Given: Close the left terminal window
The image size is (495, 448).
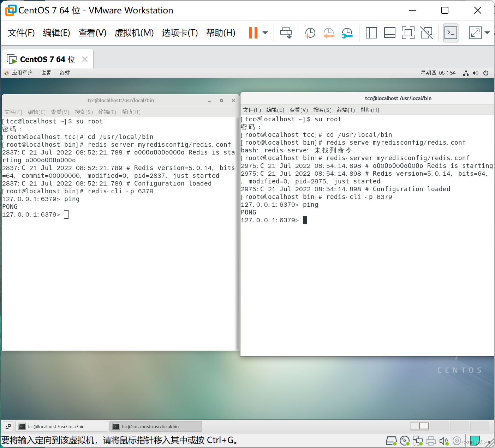Looking at the screenshot, I should click(233, 101).
